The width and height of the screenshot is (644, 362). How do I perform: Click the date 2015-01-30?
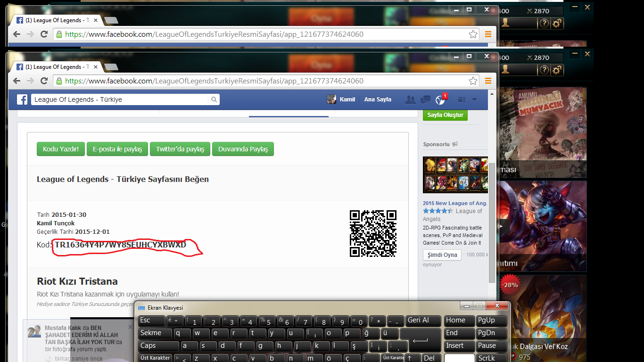(69, 214)
